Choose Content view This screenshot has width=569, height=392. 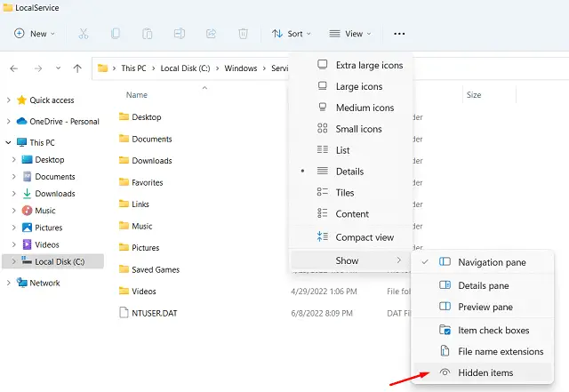(x=351, y=214)
